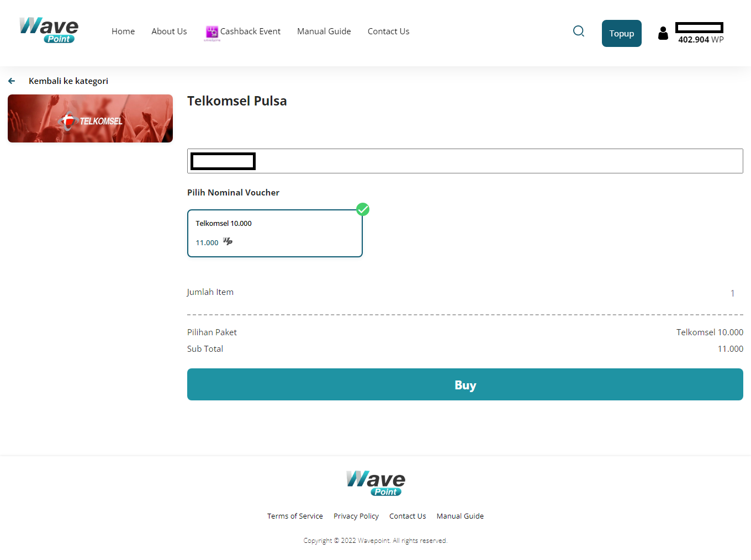Click the Cashback Event gift icon
The height and width of the screenshot is (560, 751).
pos(212,32)
